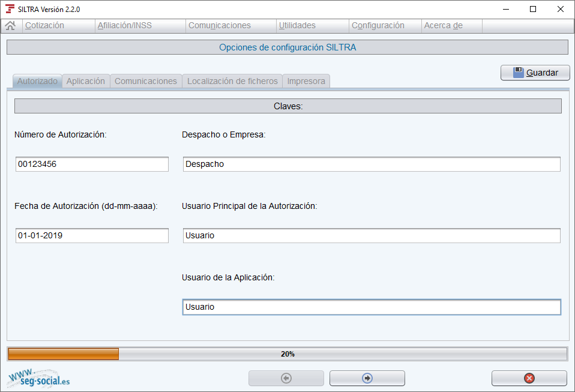
Task: Focus the Número de Autorización field
Action: point(92,164)
